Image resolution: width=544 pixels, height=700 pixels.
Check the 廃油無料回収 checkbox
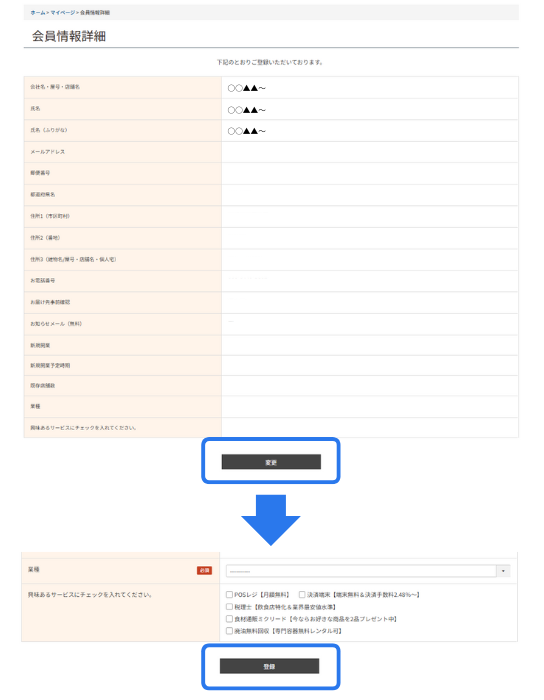229,631
